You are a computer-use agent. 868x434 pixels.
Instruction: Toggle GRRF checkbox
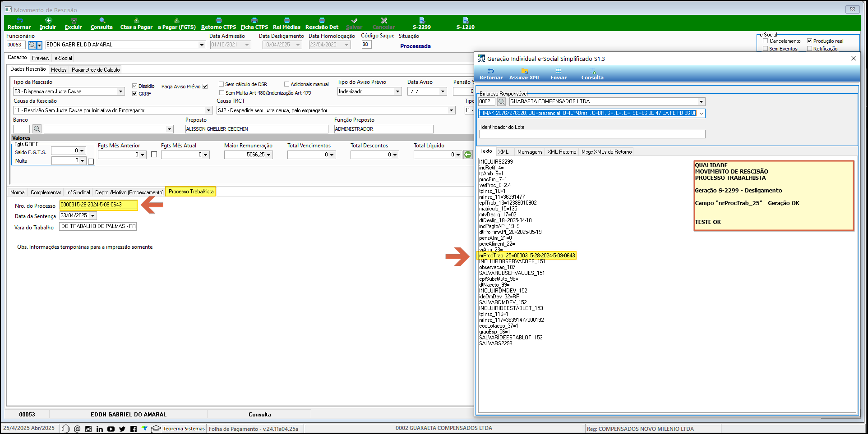[x=134, y=94]
